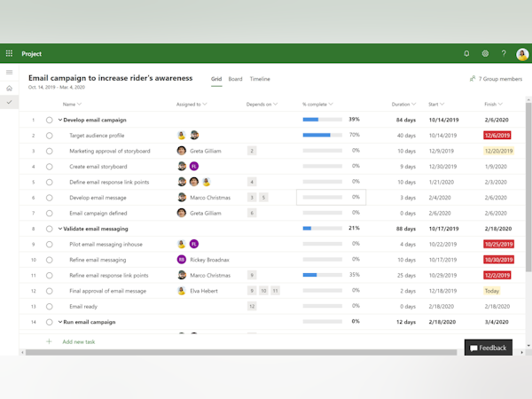532x399 pixels.
Task: Mark Develop email campaign task complete
Action: (x=49, y=120)
